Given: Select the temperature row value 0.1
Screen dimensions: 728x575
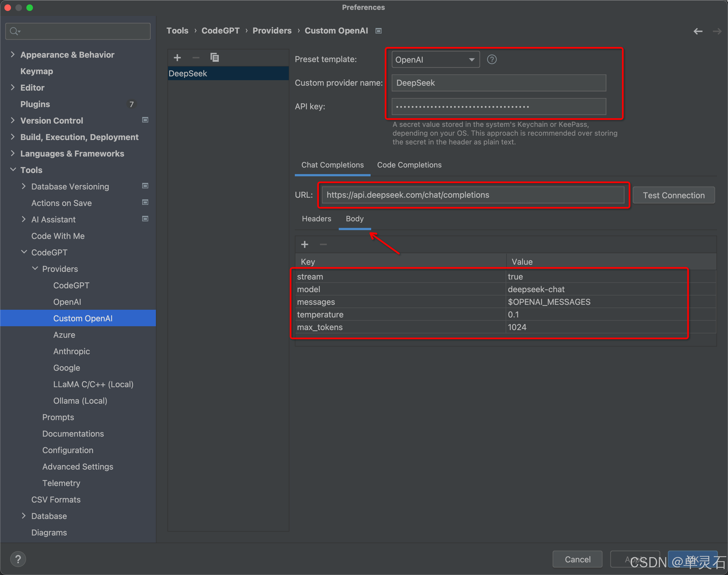Looking at the screenshot, I should click(513, 314).
